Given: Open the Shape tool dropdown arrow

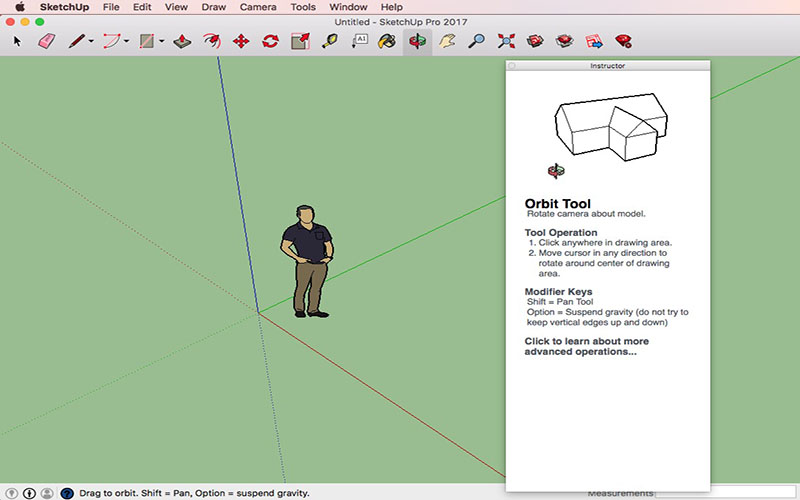Looking at the screenshot, I should pos(161,41).
